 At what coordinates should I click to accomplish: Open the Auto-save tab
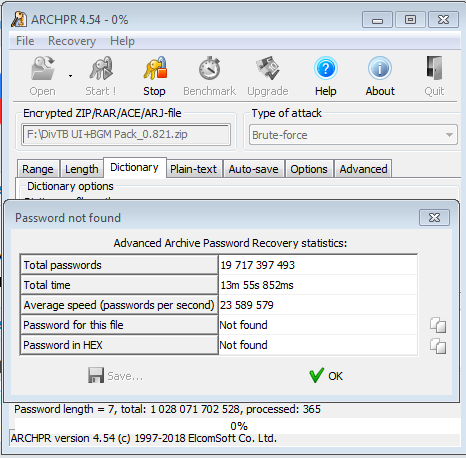(253, 169)
